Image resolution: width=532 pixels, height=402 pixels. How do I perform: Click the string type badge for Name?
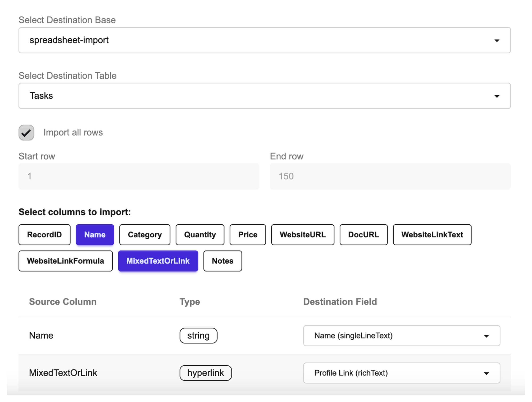198,335
